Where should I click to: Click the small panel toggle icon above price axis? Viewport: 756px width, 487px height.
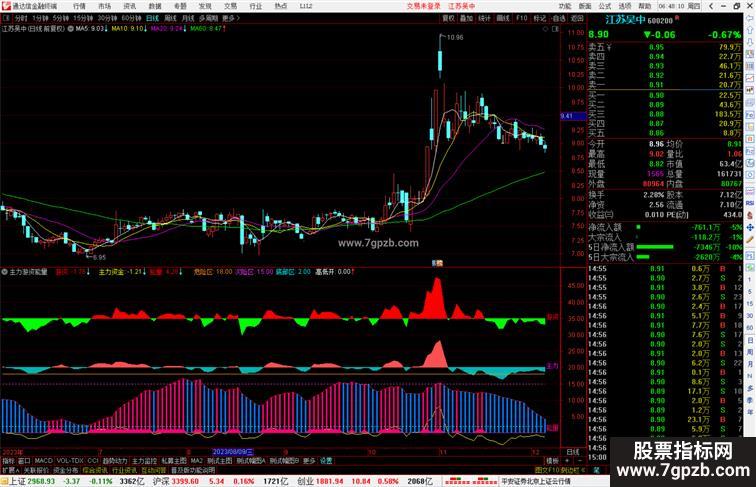(555, 29)
